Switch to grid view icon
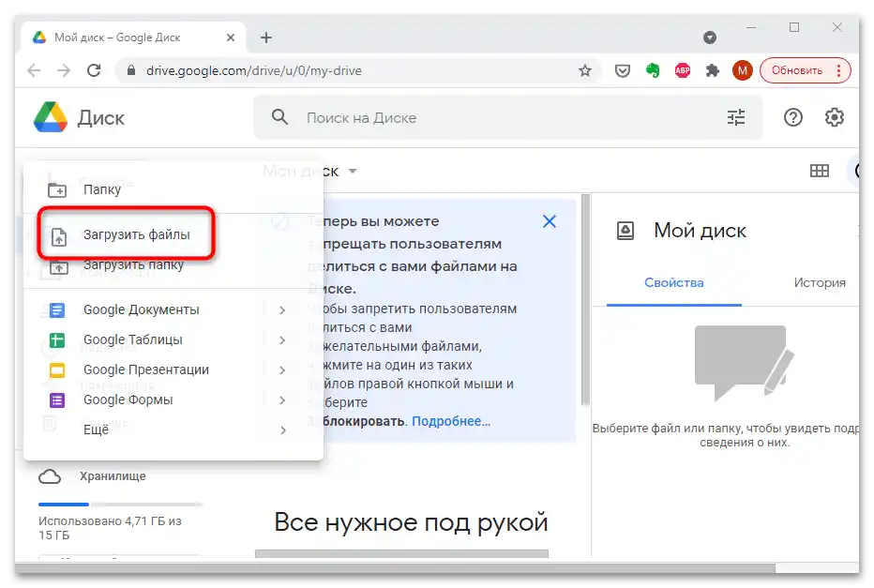This screenshot has height=588, width=874. [819, 171]
